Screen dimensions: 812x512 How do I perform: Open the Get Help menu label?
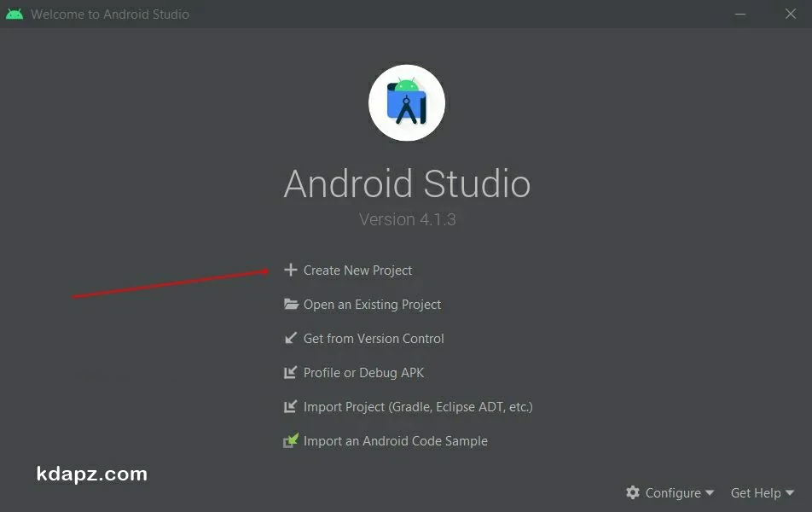click(756, 493)
